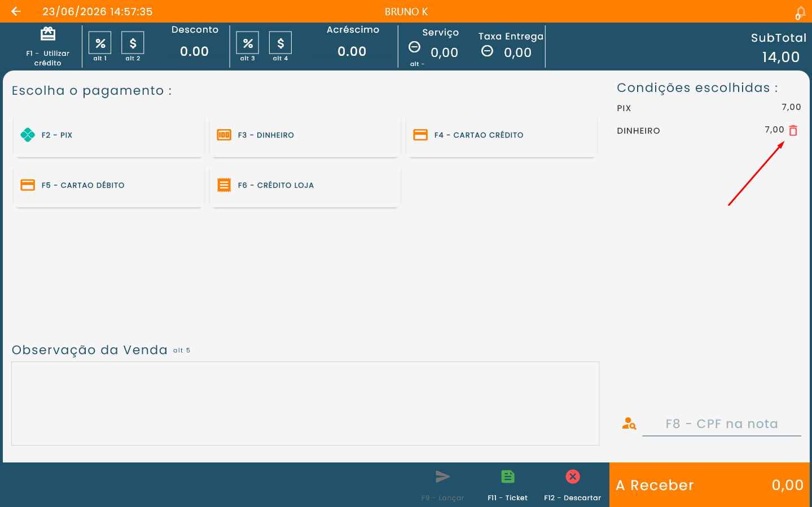Click the SubTotal value 14,00

781,57
